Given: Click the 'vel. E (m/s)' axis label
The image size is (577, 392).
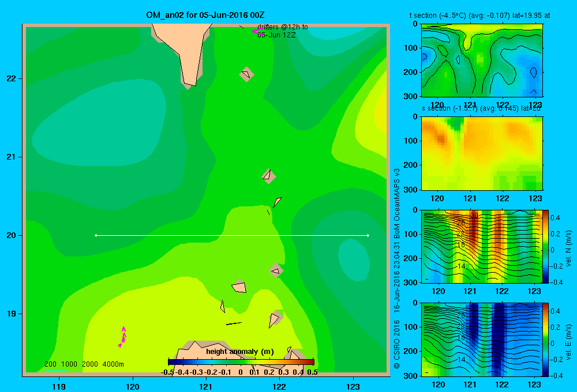Looking at the screenshot, I should (x=568, y=342).
